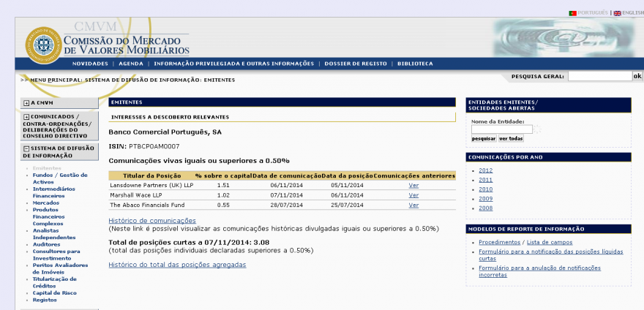Open the Agenda menu item

(x=131, y=64)
